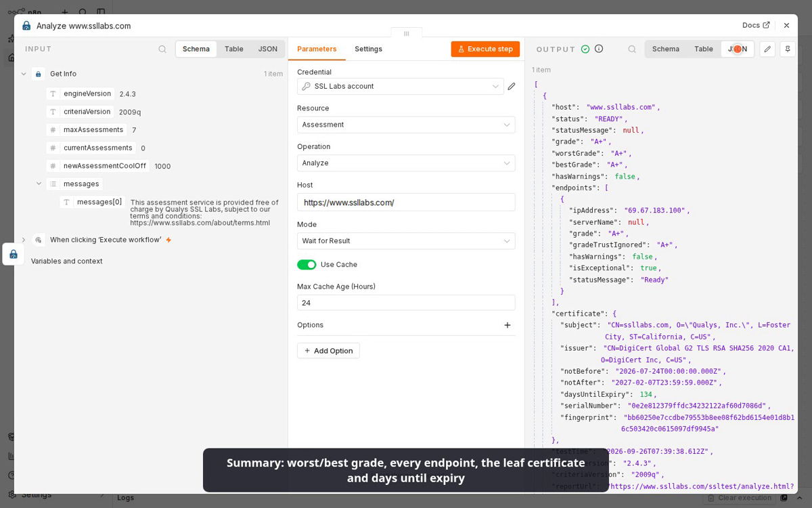Click the messages array type icon
The image size is (812, 508).
(53, 184)
